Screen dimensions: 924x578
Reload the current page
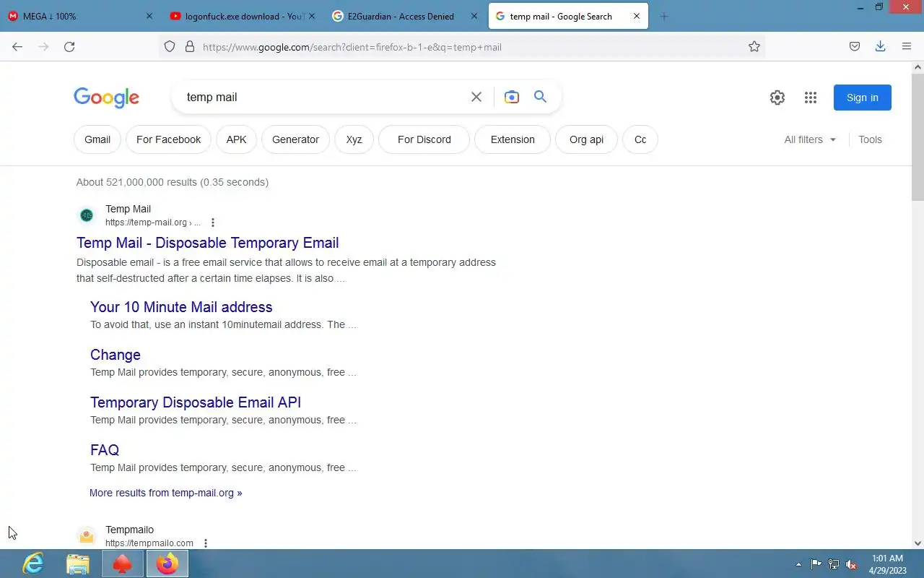tap(69, 47)
